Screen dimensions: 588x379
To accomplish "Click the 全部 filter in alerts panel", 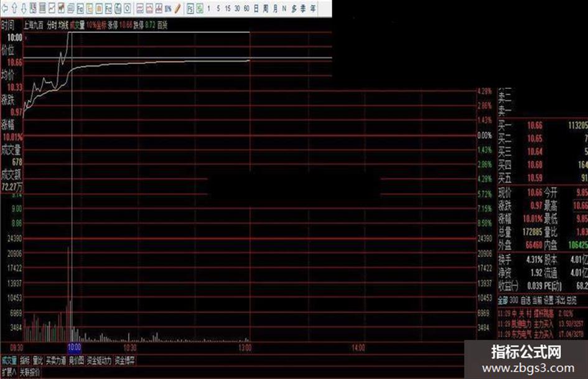I will (x=503, y=300).
